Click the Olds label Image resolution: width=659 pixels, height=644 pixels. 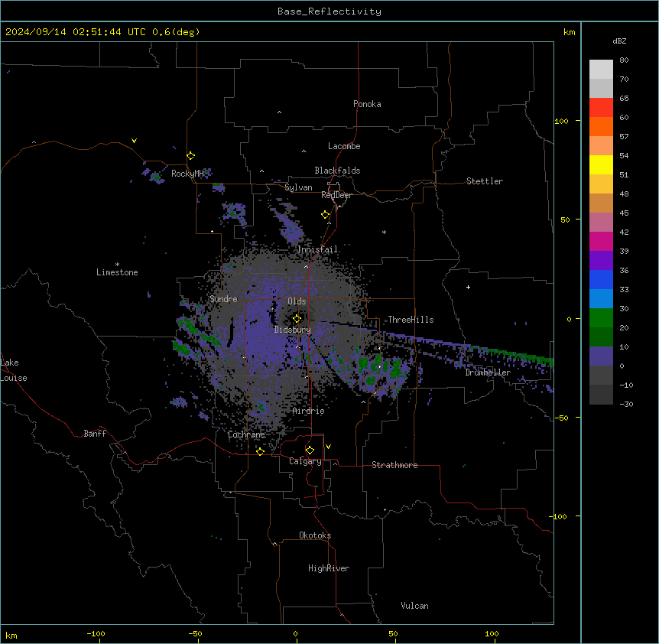297,301
